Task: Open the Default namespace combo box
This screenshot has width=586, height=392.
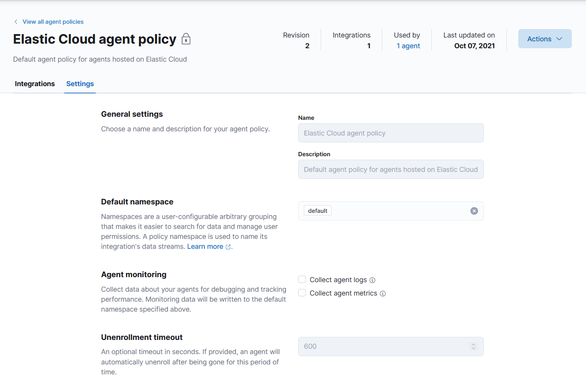Action: pyautogui.click(x=402, y=211)
